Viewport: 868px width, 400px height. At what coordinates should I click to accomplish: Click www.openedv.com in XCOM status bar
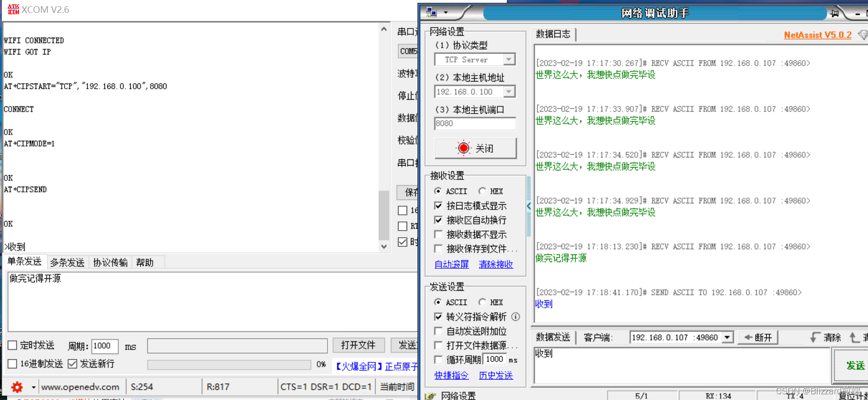click(x=80, y=387)
